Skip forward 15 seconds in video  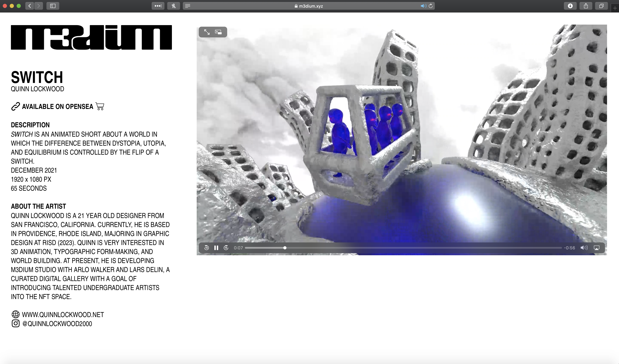[226, 248]
